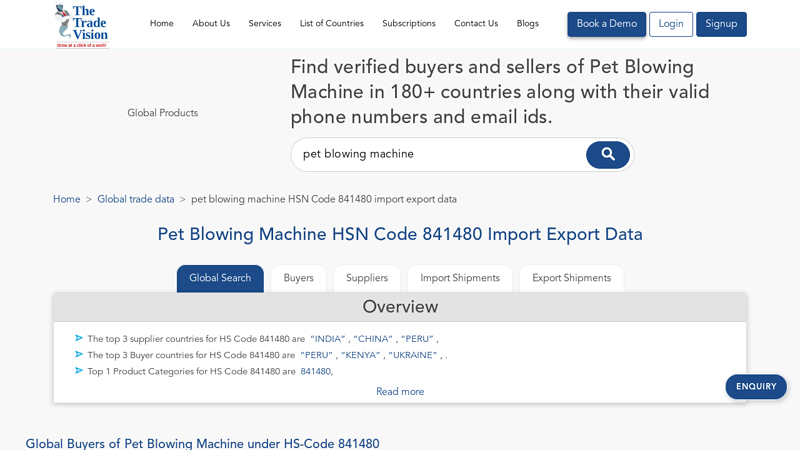The image size is (800, 450).
Task: Click The Trade Vision logo
Action: pos(82,26)
